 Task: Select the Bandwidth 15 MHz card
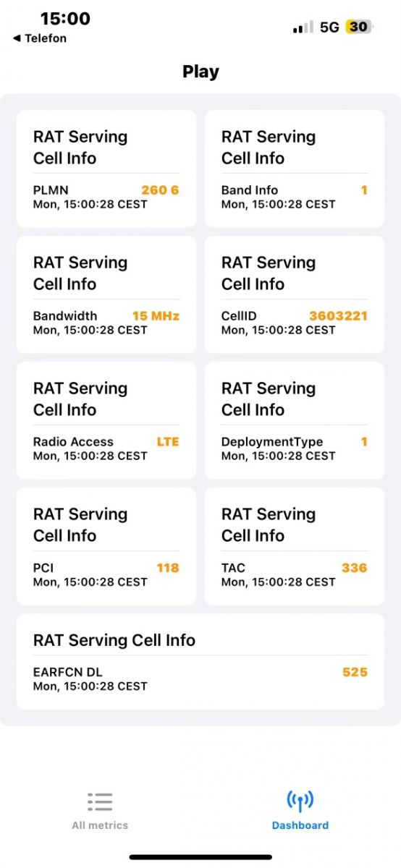point(106,294)
